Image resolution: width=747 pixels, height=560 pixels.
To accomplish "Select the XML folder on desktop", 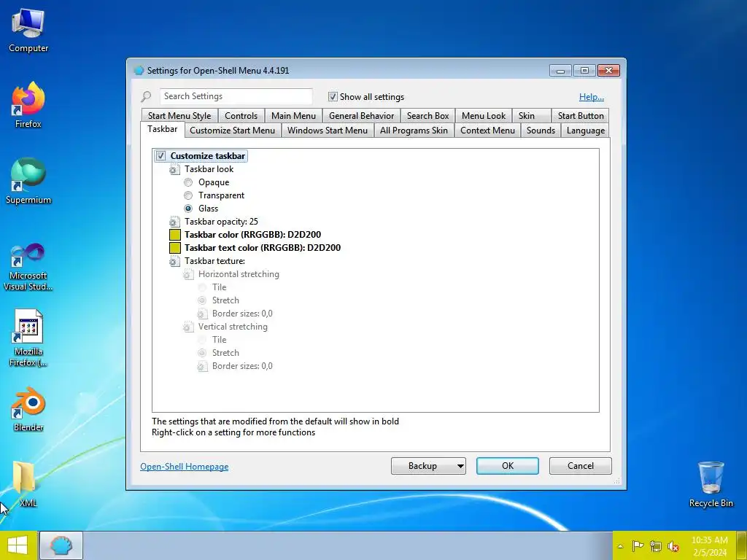I will coord(25,483).
